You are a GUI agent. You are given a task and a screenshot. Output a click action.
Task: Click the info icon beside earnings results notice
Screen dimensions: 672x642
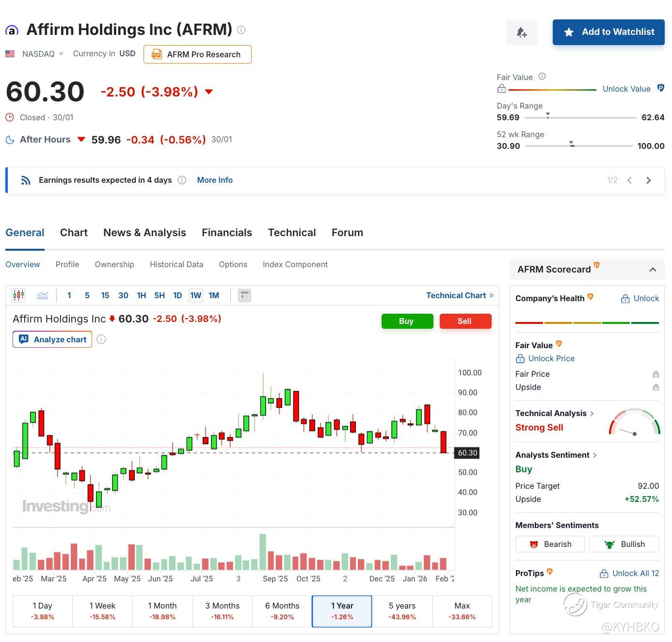click(182, 180)
